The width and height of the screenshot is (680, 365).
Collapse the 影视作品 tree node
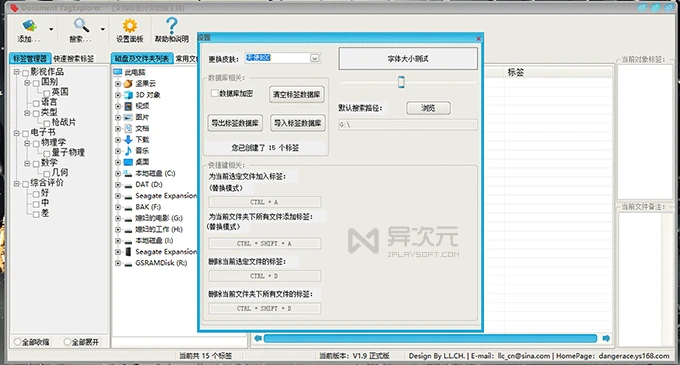[x=16, y=72]
